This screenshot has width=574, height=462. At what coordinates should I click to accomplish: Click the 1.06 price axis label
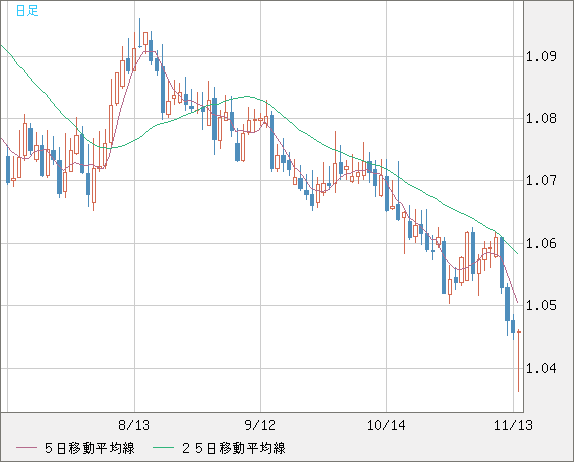click(x=541, y=243)
